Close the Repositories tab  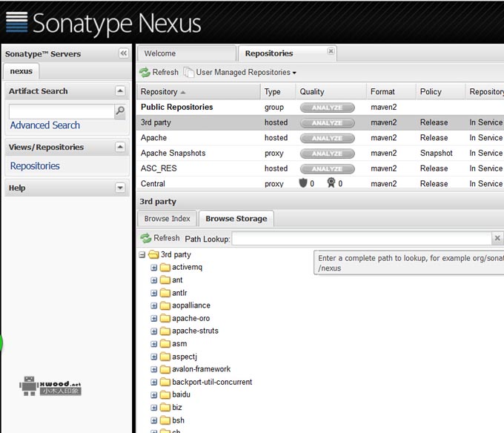click(331, 51)
